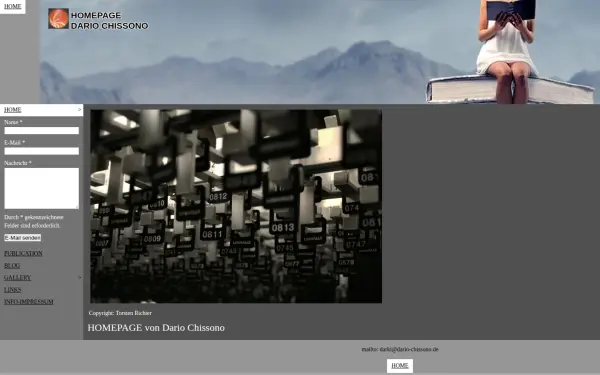Click the HOMEPAGE DARIO CHISSONO header title
The width and height of the screenshot is (600, 375).
pyautogui.click(x=109, y=21)
